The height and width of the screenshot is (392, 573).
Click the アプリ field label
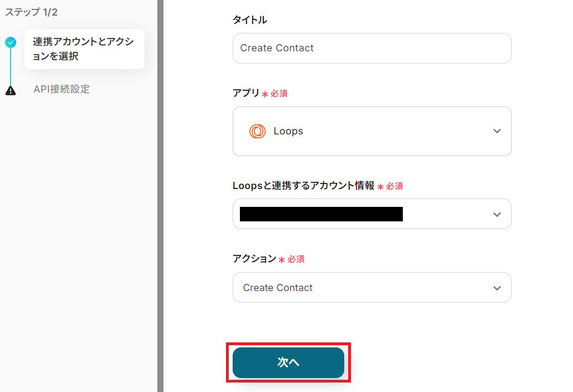245,93
